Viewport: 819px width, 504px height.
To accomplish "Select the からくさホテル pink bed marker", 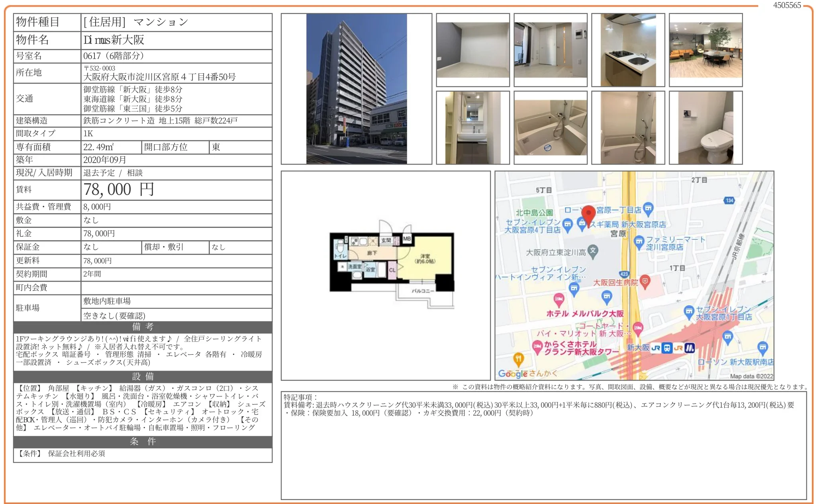I will click(537, 345).
